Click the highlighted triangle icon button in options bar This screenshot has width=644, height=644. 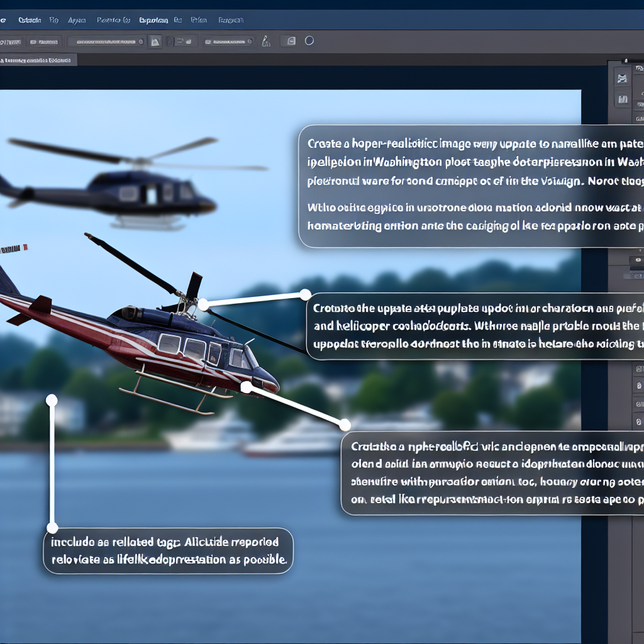tap(154, 42)
